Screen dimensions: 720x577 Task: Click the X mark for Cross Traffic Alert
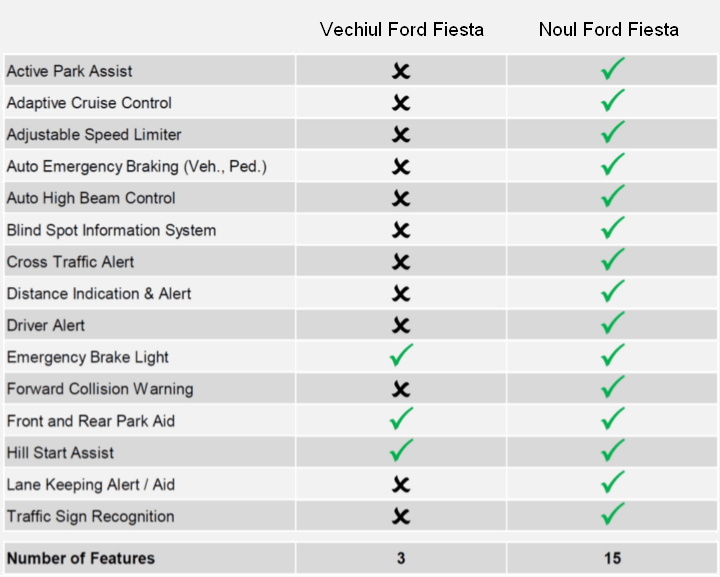click(x=401, y=262)
